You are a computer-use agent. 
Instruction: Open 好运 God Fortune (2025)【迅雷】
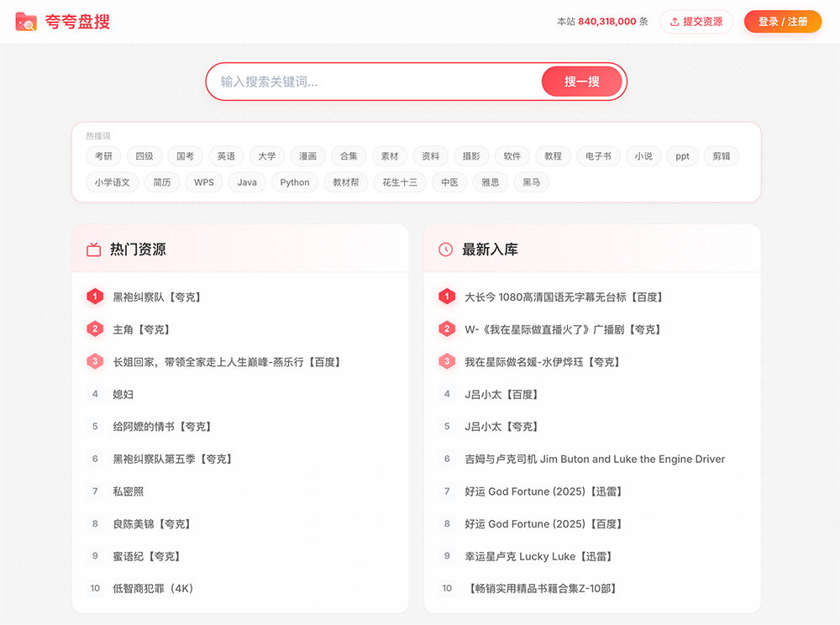(543, 491)
